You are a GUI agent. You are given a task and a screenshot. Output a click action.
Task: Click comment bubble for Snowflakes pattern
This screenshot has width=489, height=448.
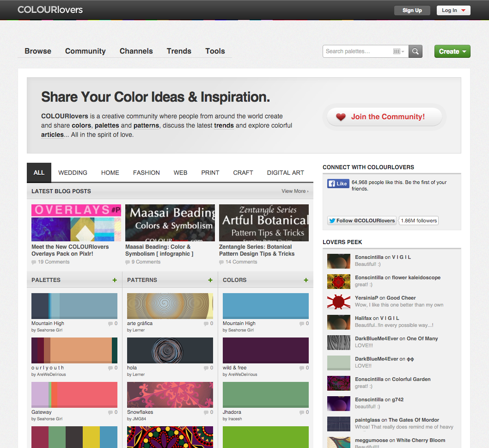coord(206,412)
